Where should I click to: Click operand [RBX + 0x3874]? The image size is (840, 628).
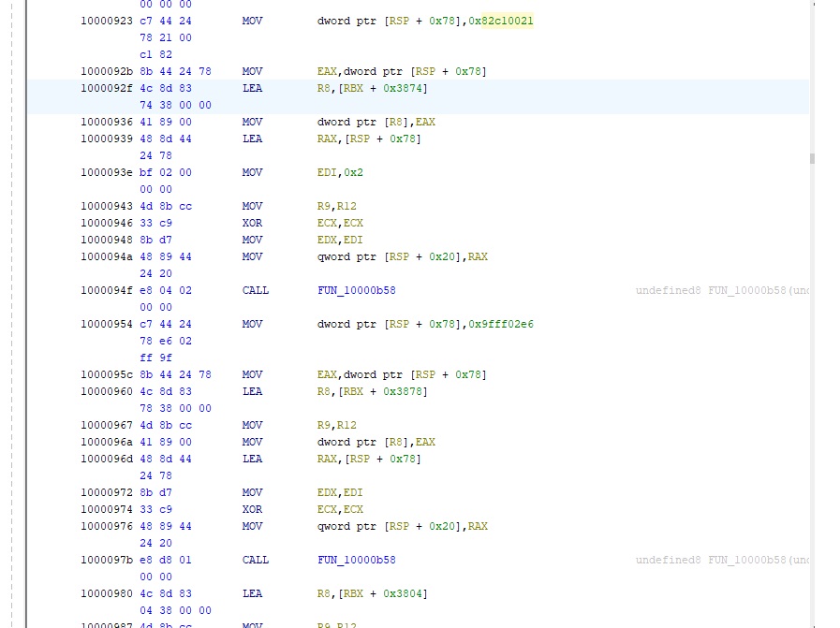pyautogui.click(x=382, y=88)
